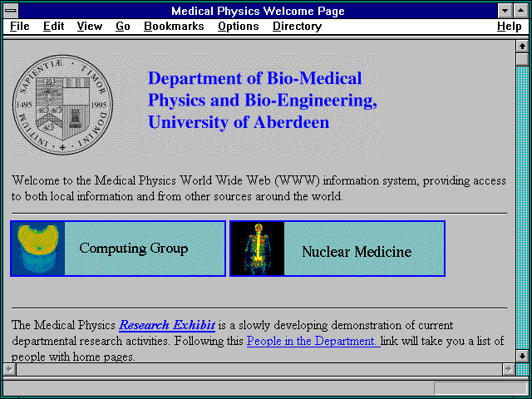
Task: Click the vertical scrollbar up arrow
Action: (522, 47)
